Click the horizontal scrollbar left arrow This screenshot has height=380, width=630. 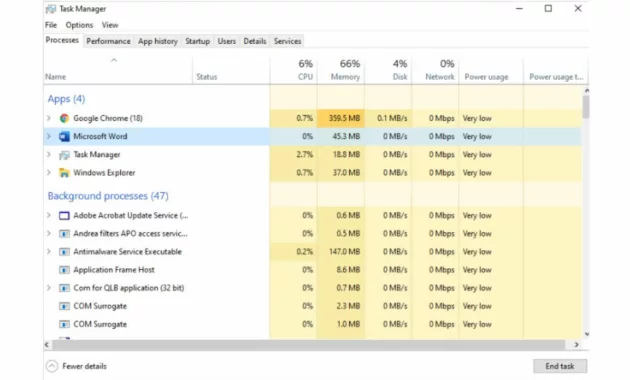(x=47, y=345)
